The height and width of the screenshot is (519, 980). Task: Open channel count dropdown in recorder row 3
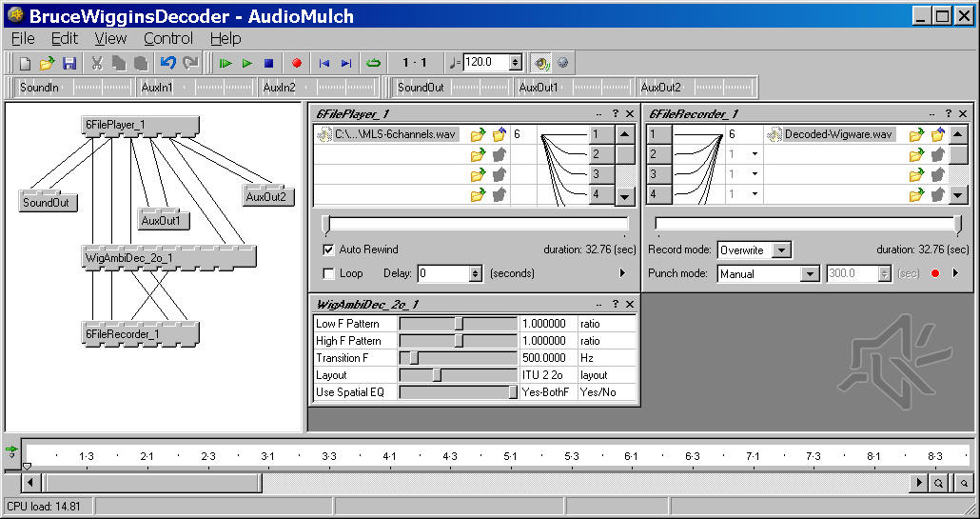click(755, 174)
